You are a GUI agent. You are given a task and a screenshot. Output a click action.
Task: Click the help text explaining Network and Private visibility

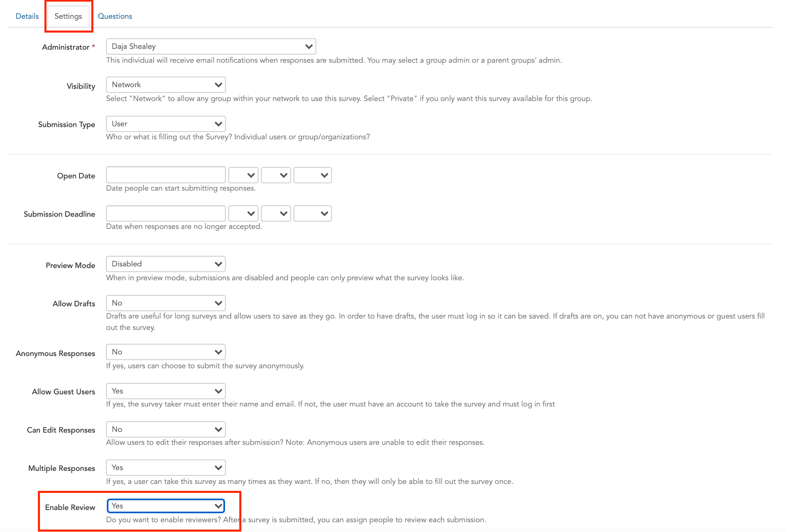(349, 99)
